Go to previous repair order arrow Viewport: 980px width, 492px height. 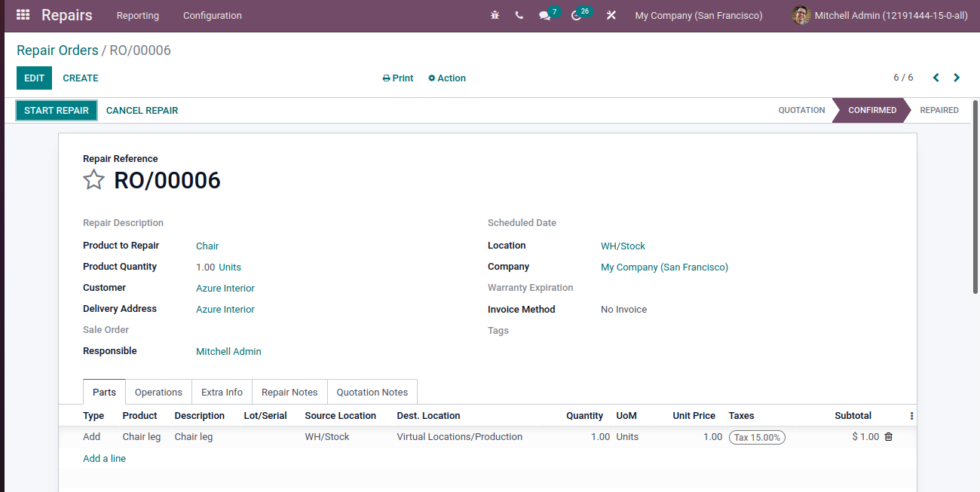[x=936, y=78]
